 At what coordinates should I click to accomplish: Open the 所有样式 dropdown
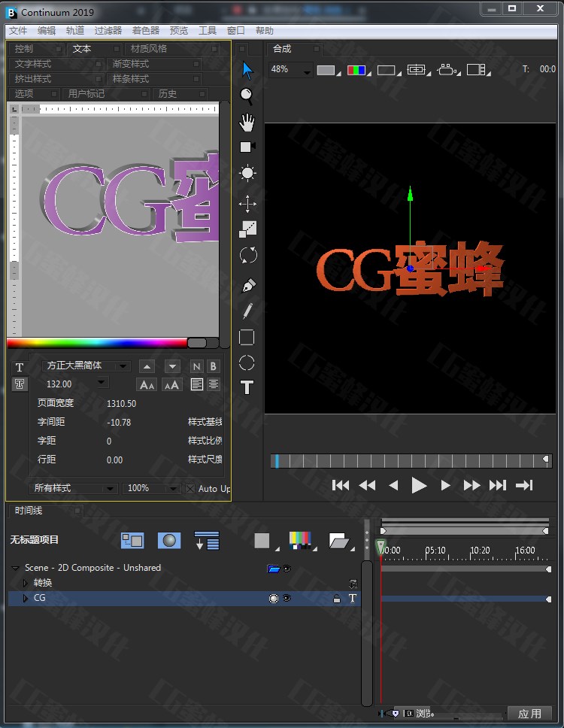(x=74, y=488)
